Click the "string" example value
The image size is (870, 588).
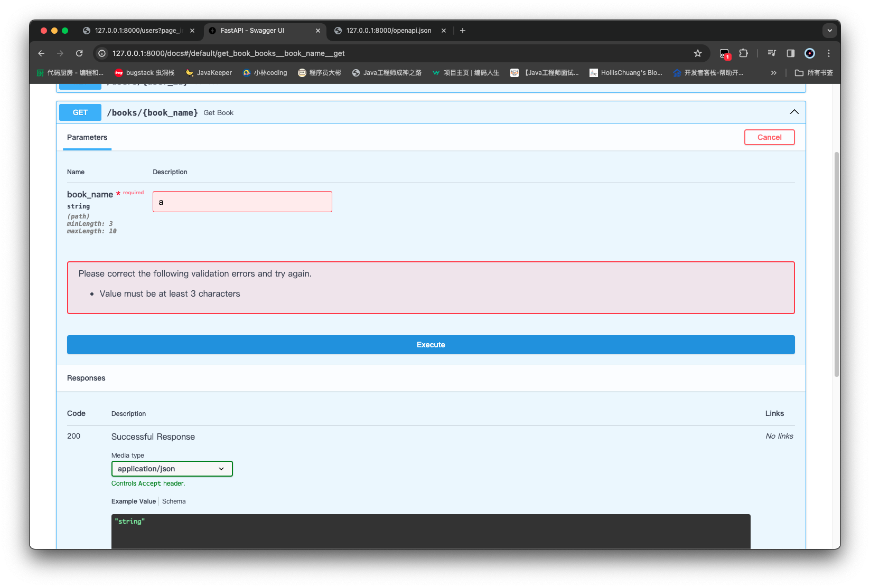click(130, 521)
